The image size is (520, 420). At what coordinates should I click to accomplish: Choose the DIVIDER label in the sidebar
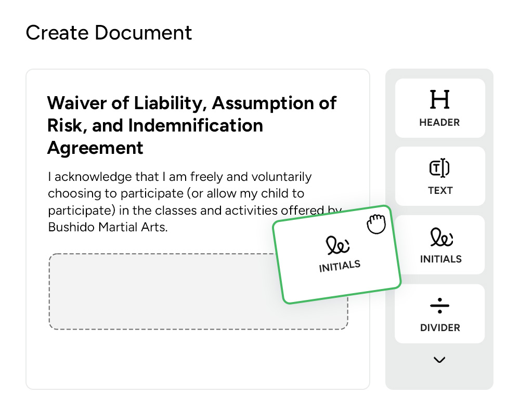coord(440,328)
